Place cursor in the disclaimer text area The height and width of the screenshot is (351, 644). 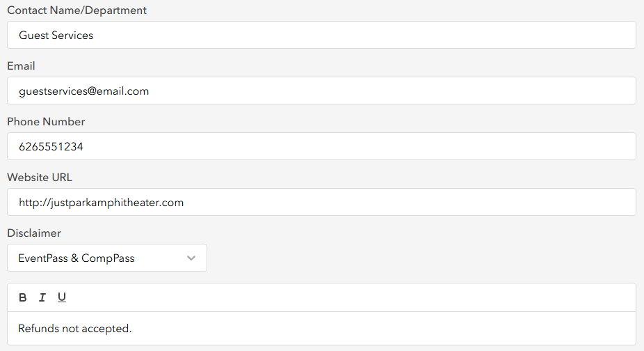click(321, 329)
